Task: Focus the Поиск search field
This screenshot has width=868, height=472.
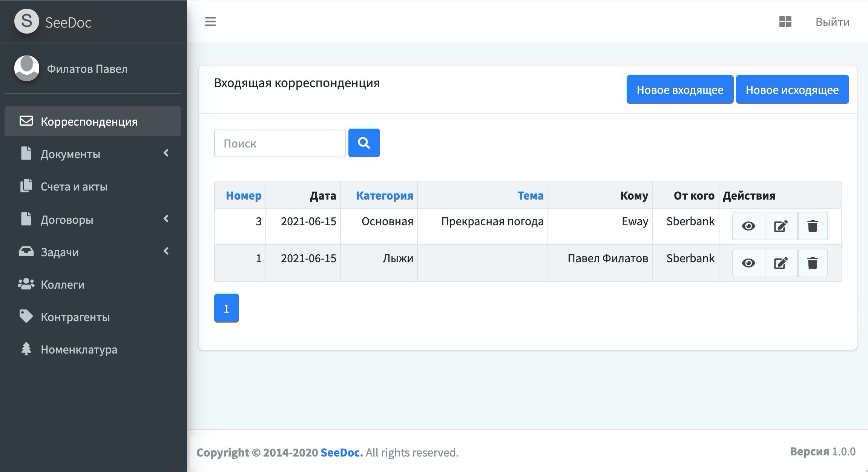Action: 280,143
